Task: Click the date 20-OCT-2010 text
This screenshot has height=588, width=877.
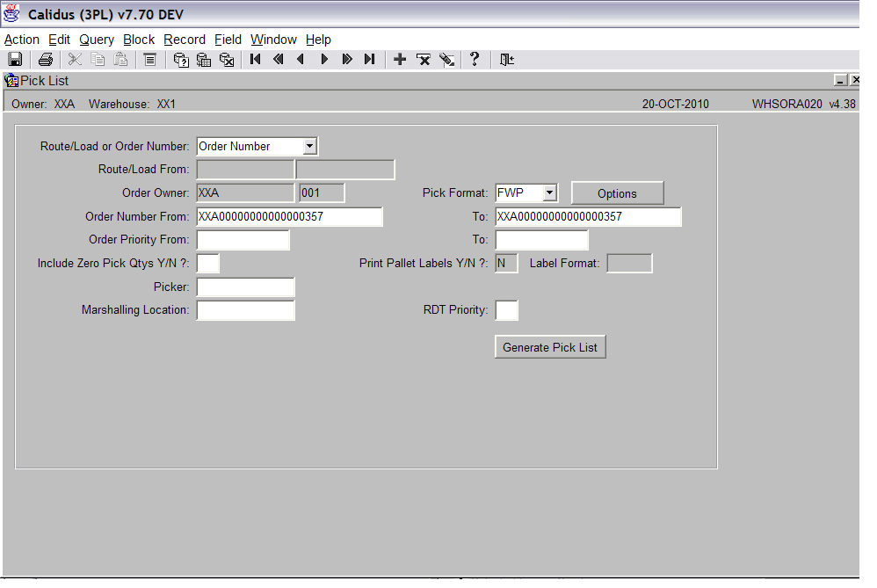Action: pyautogui.click(x=676, y=104)
